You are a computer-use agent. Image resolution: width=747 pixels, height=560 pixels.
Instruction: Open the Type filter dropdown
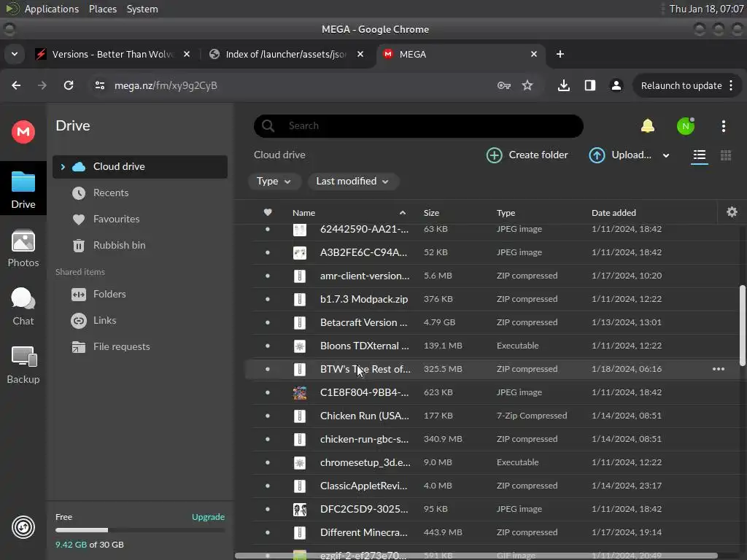click(x=274, y=182)
